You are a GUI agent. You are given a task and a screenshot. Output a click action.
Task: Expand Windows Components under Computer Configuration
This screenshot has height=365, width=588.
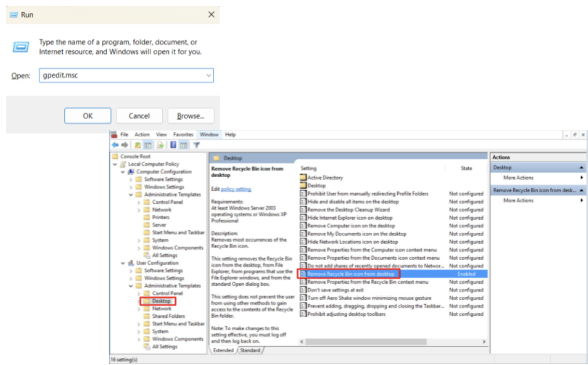139,248
